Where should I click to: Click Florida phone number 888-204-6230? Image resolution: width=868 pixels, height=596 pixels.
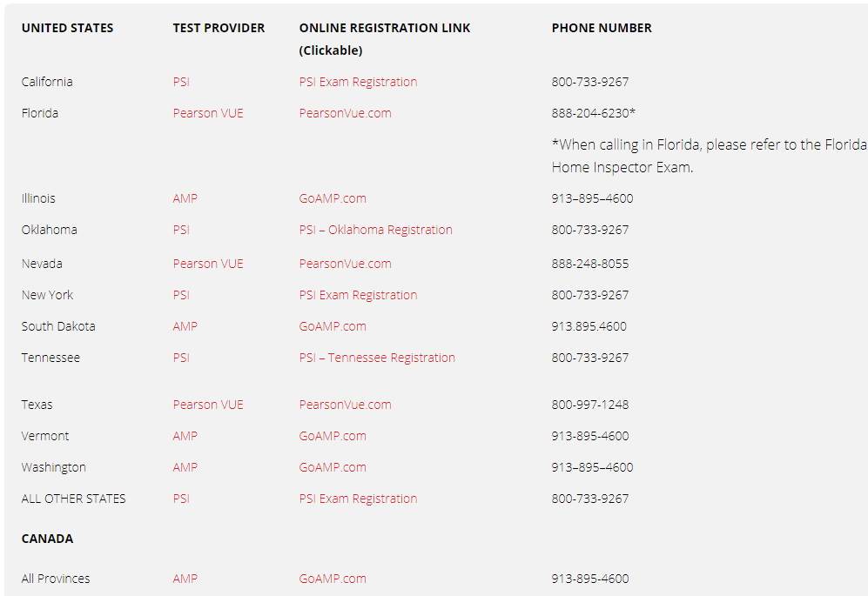(x=592, y=113)
